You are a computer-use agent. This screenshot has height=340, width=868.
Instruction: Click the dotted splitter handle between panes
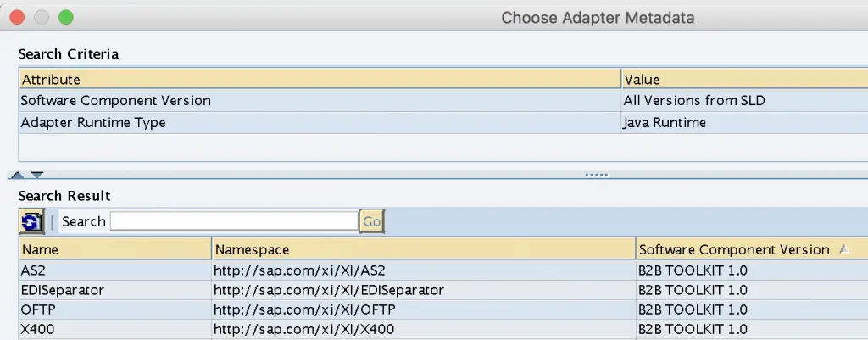pyautogui.click(x=597, y=175)
